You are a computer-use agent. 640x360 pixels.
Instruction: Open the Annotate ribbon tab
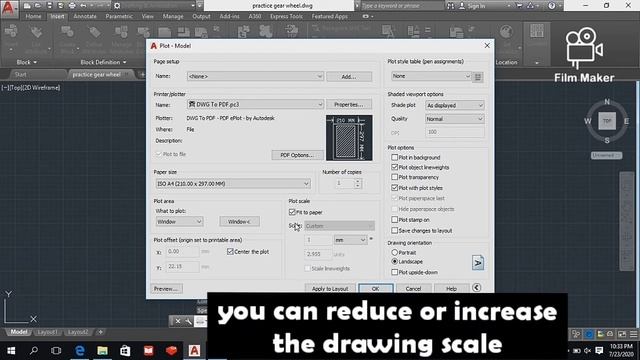pyautogui.click(x=85, y=16)
